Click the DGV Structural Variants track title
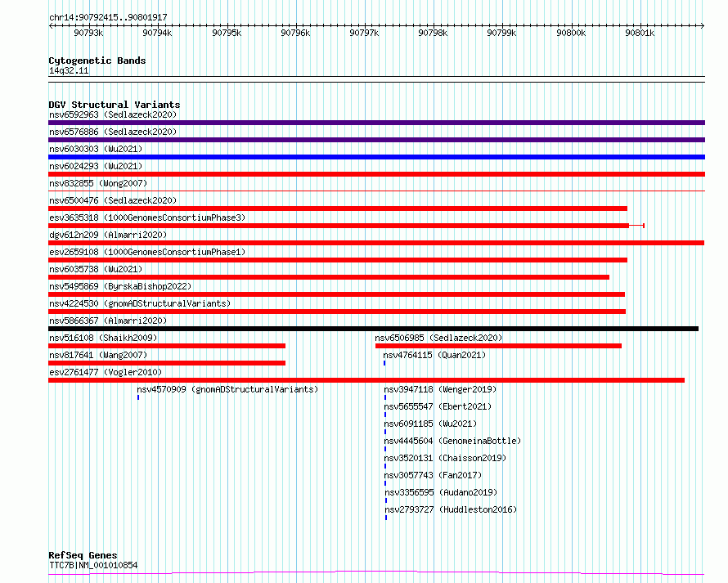Screen dimensions: 728x583 [115, 105]
